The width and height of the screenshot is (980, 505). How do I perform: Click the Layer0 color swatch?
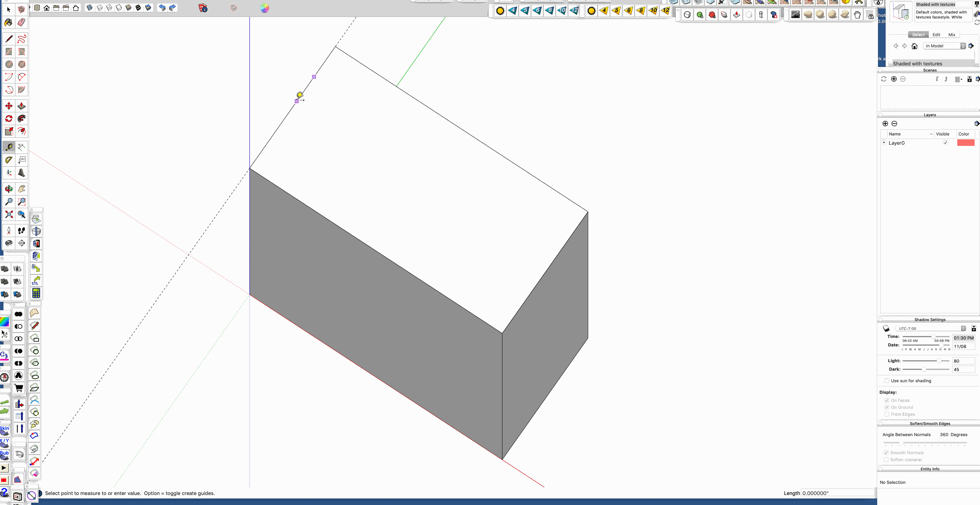965,143
